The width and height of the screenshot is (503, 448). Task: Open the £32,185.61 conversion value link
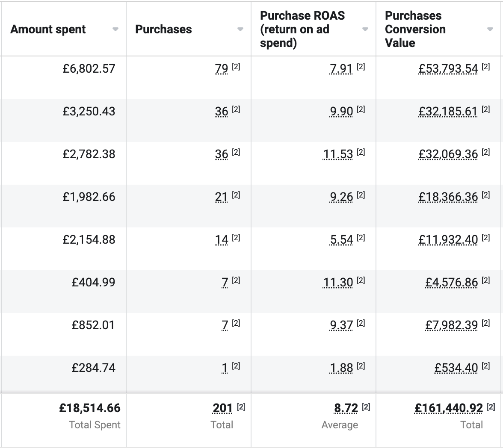[448, 112]
